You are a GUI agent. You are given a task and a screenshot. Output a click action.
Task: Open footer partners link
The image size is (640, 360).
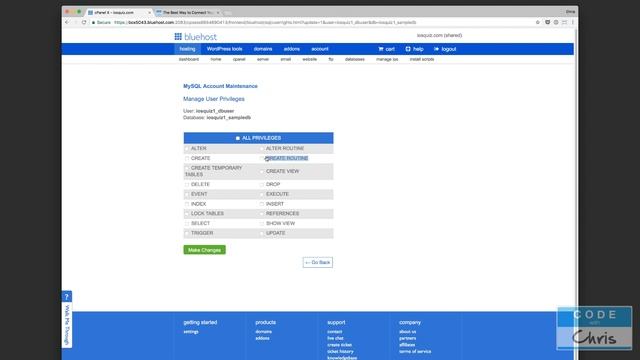tap(408, 338)
